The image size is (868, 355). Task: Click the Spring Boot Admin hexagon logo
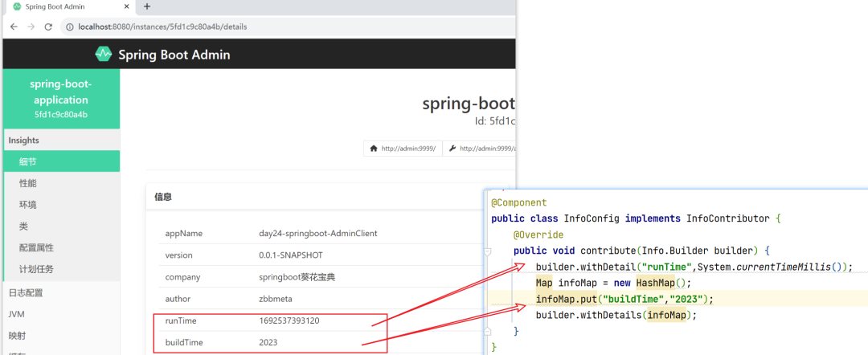coord(104,54)
